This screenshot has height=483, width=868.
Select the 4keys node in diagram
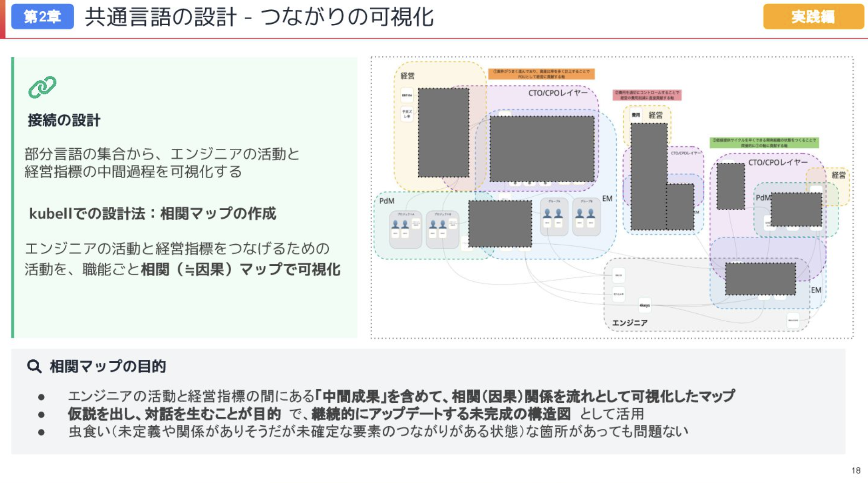coord(644,305)
